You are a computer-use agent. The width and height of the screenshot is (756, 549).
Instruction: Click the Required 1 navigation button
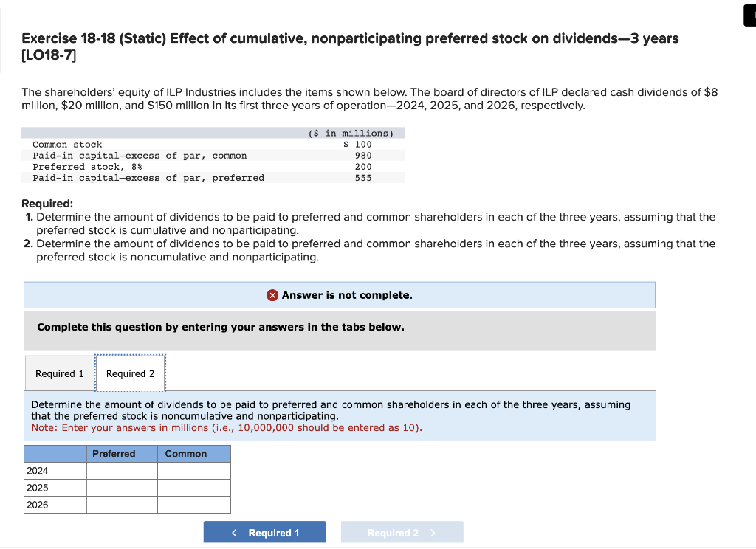coord(264,531)
